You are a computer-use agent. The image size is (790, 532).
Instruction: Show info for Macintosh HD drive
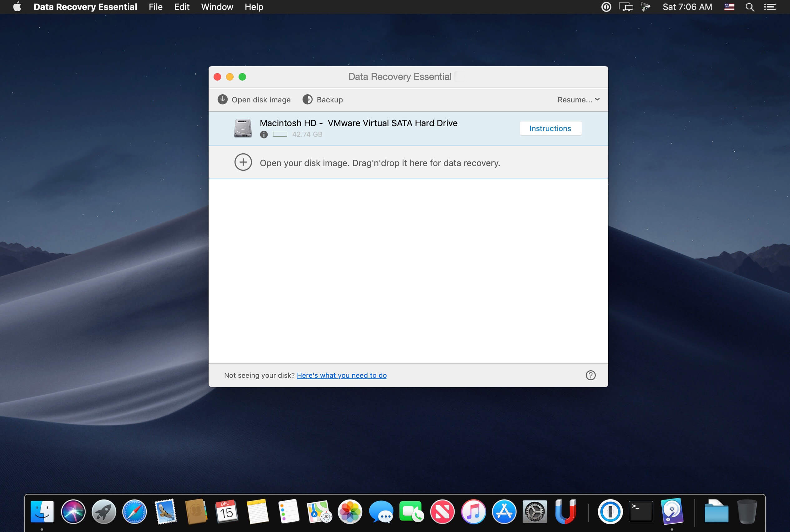pyautogui.click(x=264, y=134)
